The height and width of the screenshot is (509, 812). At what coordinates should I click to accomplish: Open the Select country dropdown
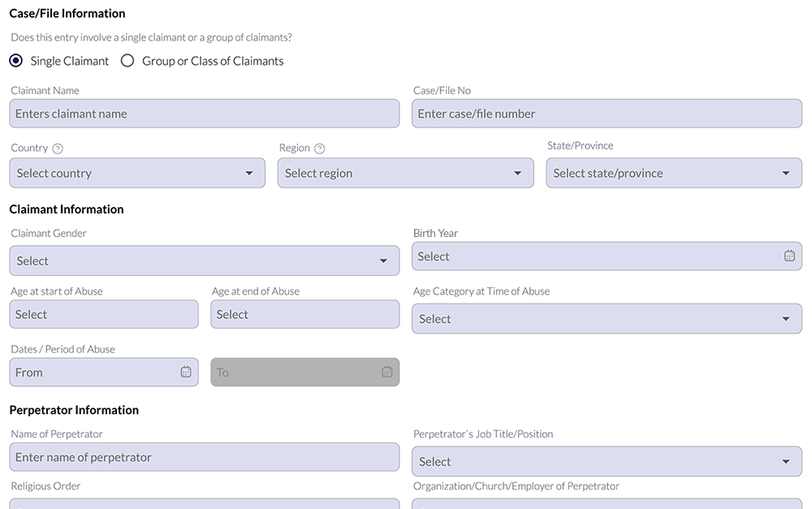click(x=137, y=173)
